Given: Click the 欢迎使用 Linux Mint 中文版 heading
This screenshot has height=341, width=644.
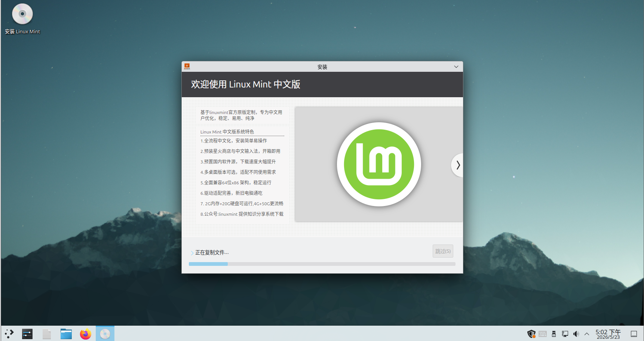Looking at the screenshot, I should tap(246, 84).
